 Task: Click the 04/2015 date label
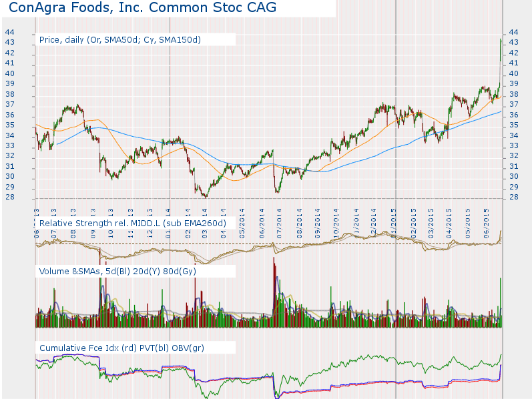click(449, 224)
